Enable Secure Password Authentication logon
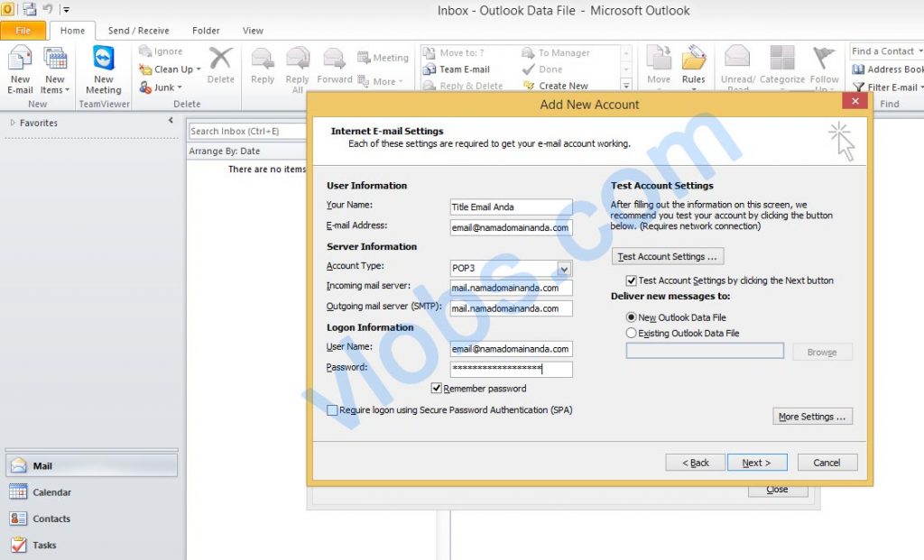The width and height of the screenshot is (924, 560). coord(333,409)
